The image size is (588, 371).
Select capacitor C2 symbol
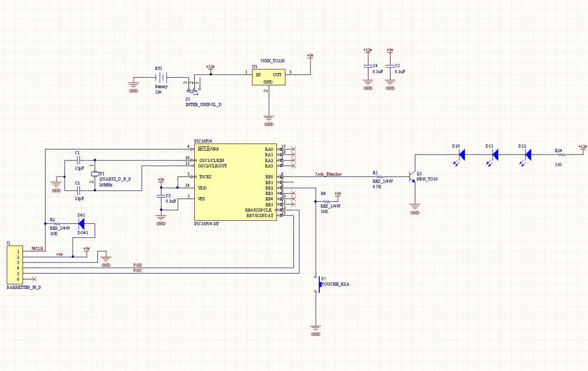point(79,190)
